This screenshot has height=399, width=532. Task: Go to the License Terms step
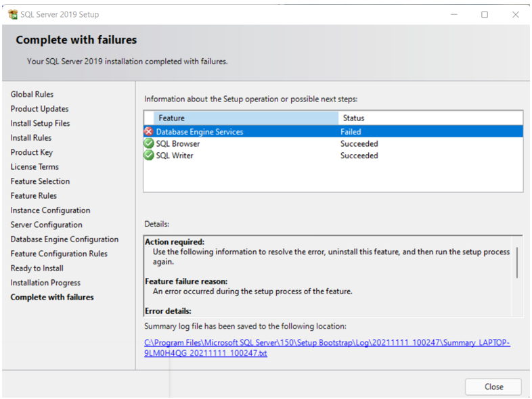(35, 167)
